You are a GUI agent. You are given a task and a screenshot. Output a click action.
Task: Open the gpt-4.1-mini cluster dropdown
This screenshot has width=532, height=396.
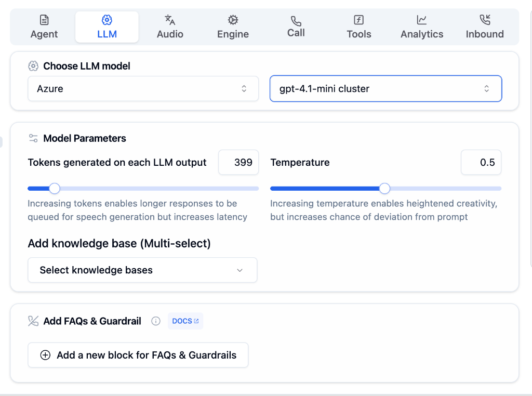385,88
